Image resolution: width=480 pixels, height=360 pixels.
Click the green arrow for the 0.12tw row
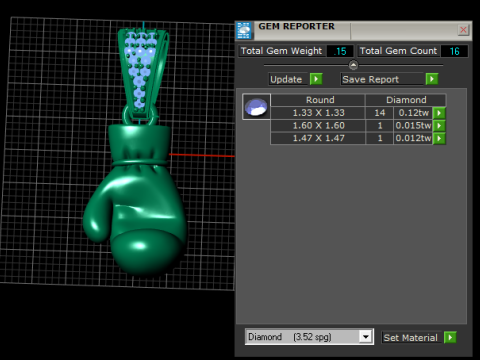pos(439,113)
